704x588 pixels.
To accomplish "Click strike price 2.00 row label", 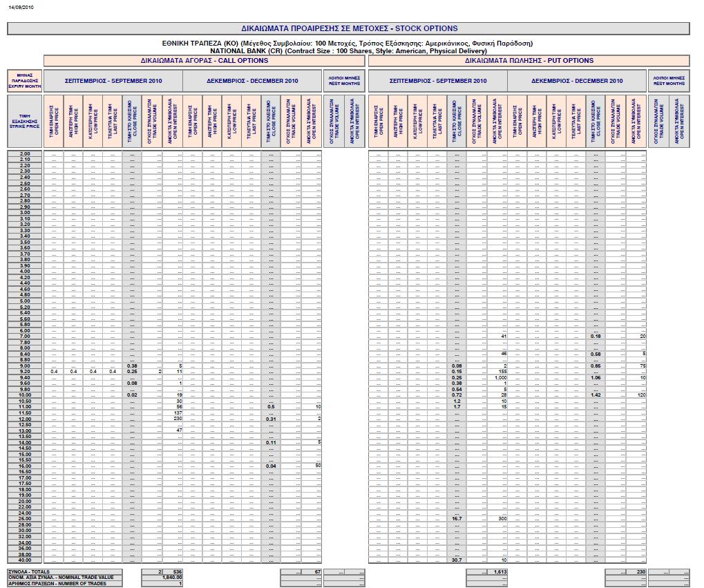I will click(x=25, y=153).
